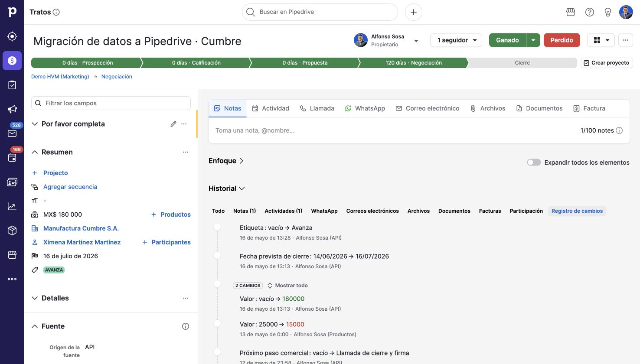This screenshot has width=640, height=364.
Task: Switch to the Llamada tab
Action: click(317, 108)
